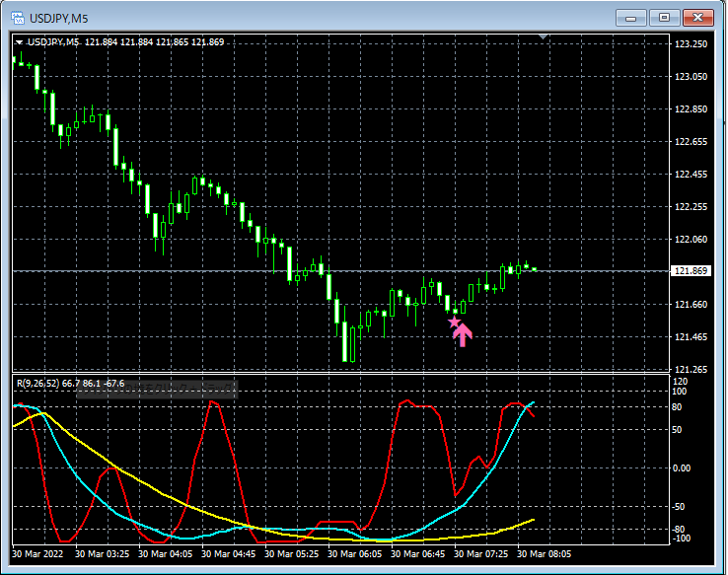Click the chart shift marker triangle
728x575 pixels.
[544, 36]
